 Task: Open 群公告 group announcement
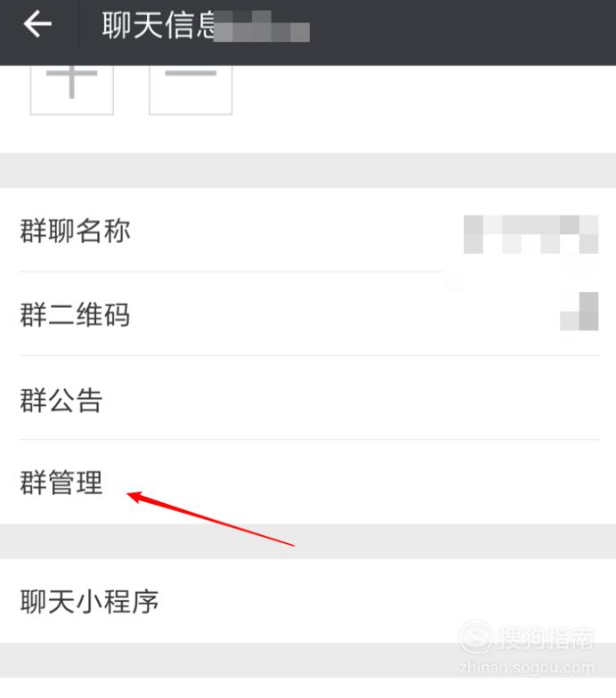click(308, 398)
